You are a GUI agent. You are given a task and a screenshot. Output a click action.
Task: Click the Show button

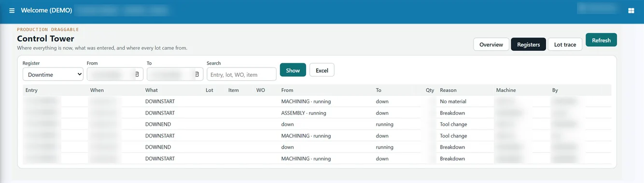[293, 70]
